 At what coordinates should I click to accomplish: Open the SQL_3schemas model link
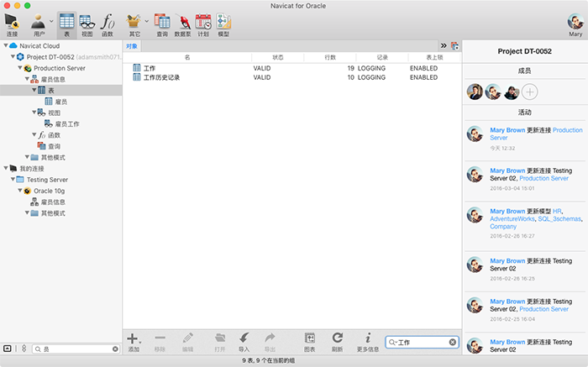[x=559, y=219]
